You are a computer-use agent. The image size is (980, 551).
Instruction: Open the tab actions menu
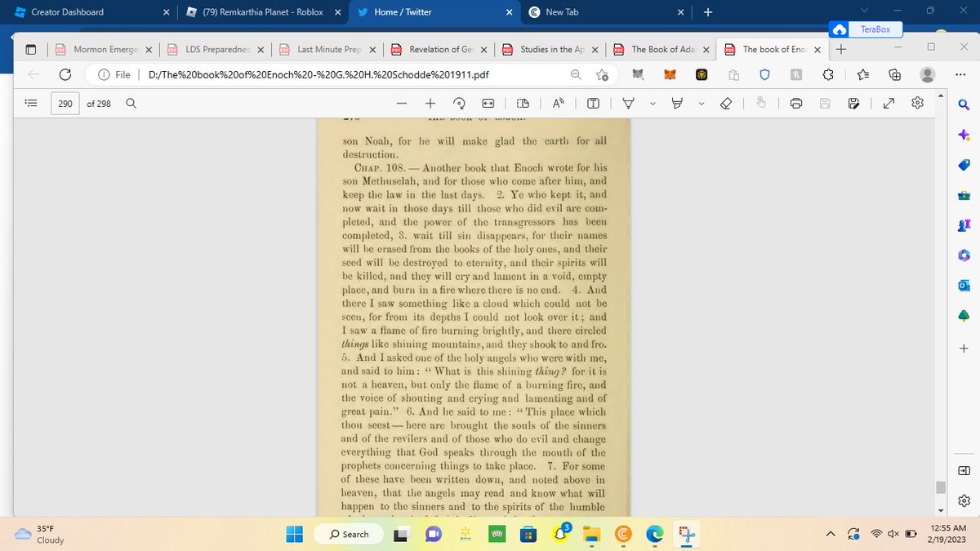pos(30,49)
